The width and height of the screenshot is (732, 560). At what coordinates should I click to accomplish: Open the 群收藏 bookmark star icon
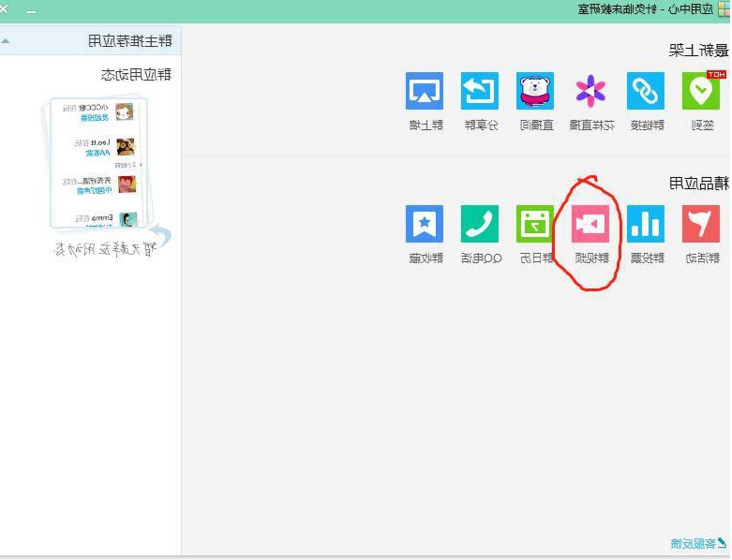(425, 224)
